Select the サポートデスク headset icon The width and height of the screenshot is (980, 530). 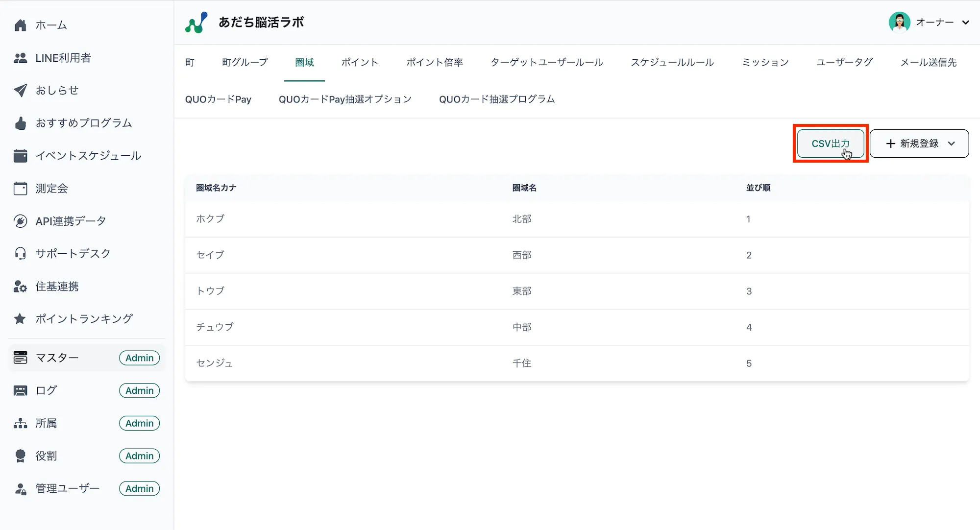20,253
